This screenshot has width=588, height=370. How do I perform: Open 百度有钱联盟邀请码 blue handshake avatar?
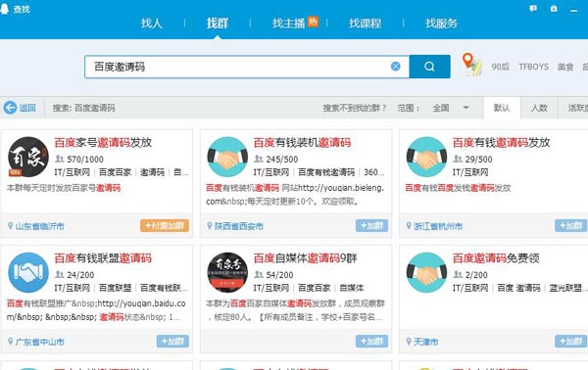tap(28, 272)
